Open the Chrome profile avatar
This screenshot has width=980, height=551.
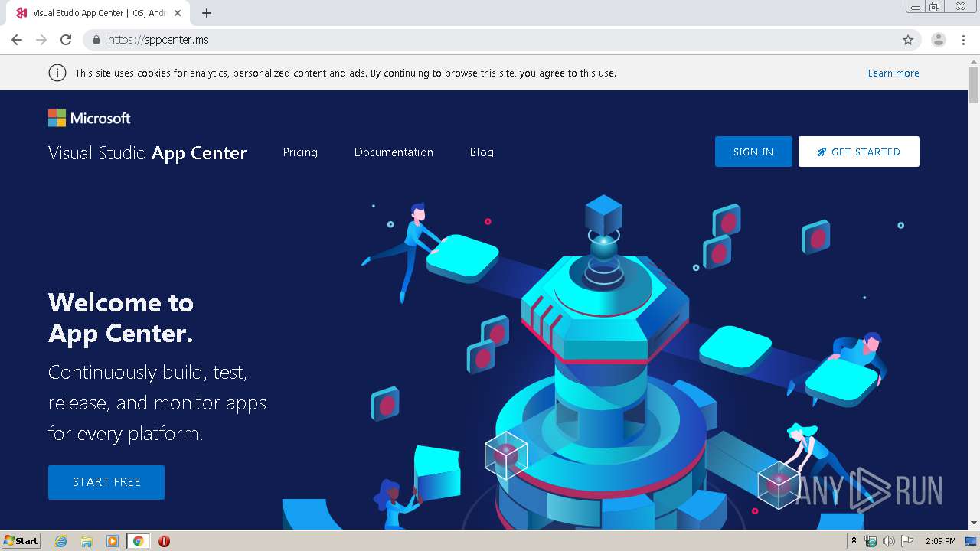point(939,40)
